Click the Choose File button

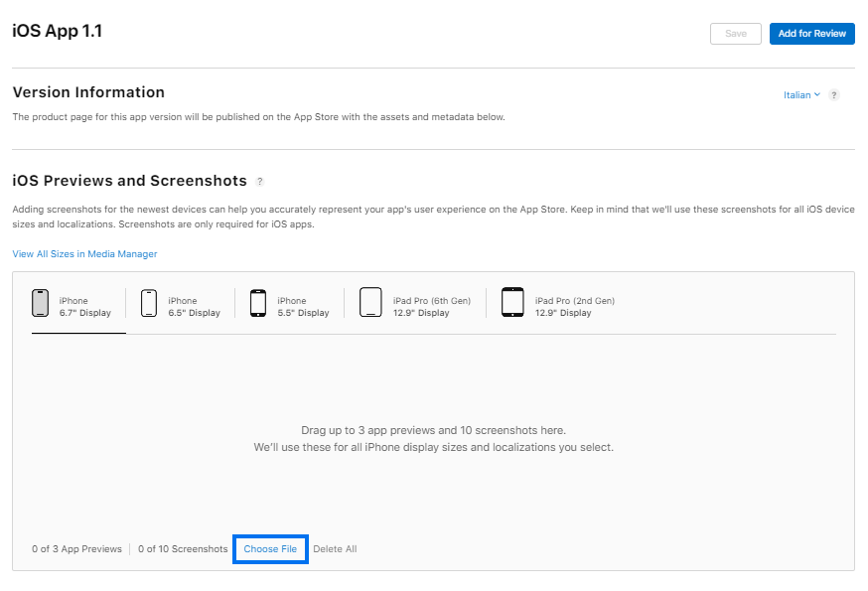pos(270,549)
